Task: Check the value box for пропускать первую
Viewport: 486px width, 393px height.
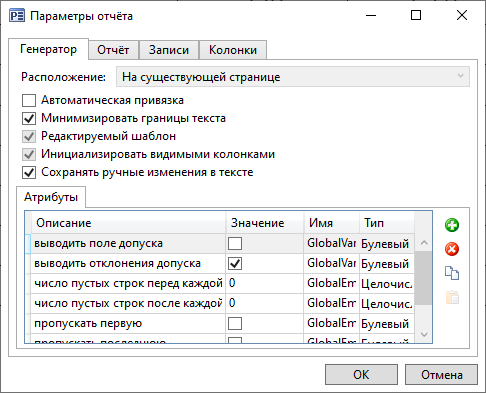Action: click(x=235, y=323)
